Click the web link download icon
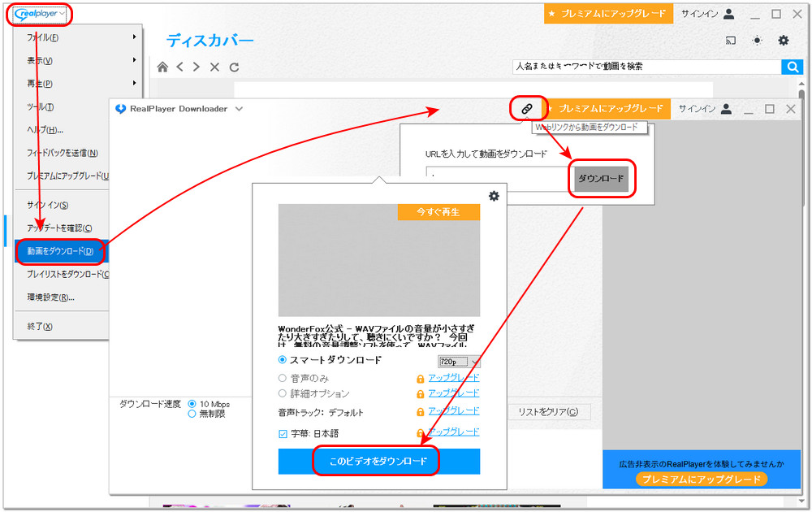 (x=527, y=108)
